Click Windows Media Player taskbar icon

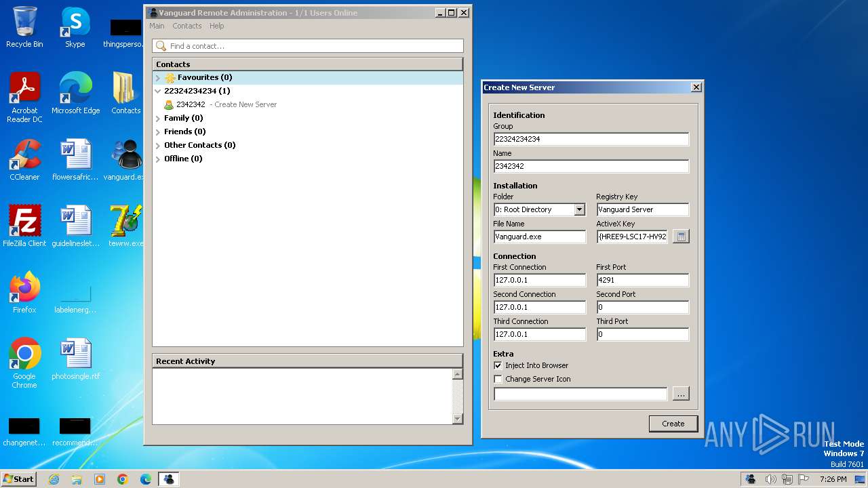[x=100, y=479]
